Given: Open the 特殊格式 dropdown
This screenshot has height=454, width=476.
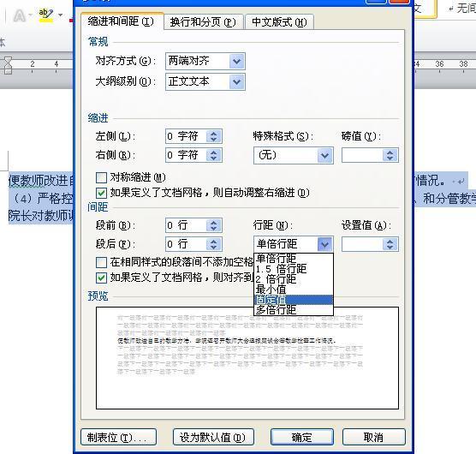Looking at the screenshot, I should [324, 156].
